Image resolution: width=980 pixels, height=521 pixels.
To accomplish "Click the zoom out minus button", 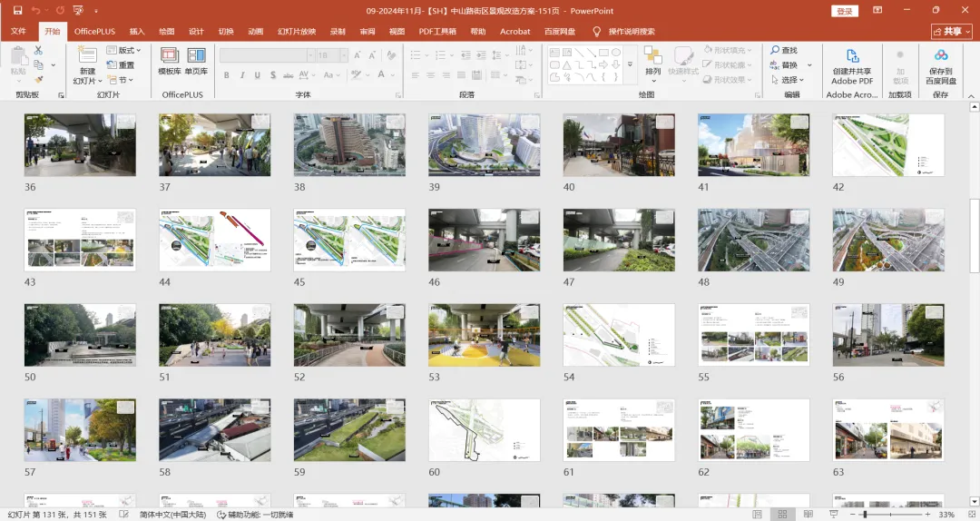I will [852, 514].
